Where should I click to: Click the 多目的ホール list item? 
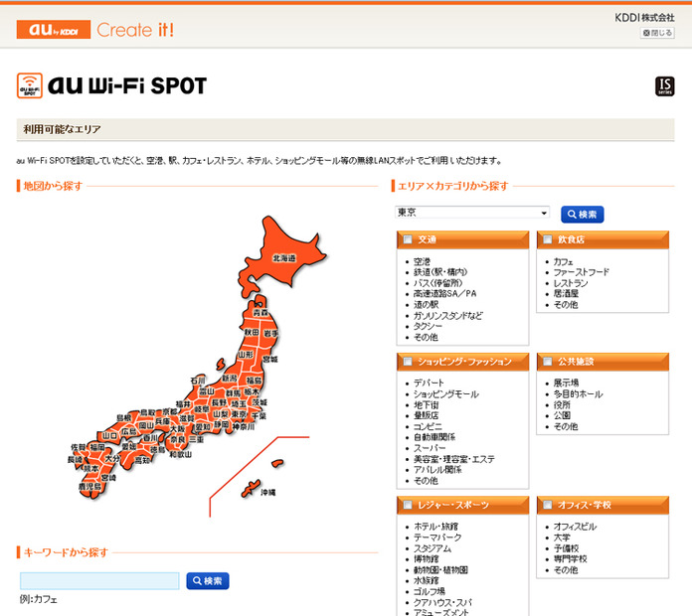(x=578, y=393)
